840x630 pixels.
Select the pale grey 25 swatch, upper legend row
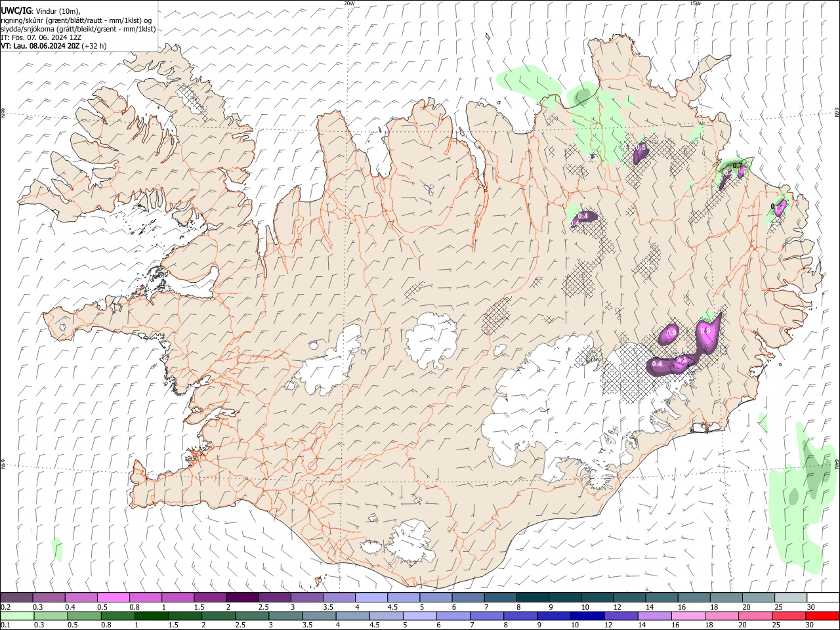click(791, 597)
